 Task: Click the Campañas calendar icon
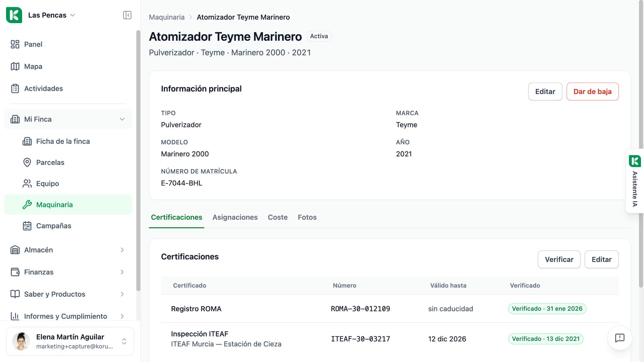(27, 226)
